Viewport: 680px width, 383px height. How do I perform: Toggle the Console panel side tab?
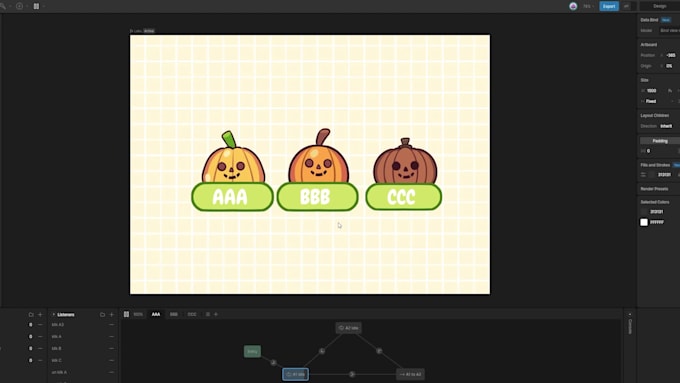630,324
